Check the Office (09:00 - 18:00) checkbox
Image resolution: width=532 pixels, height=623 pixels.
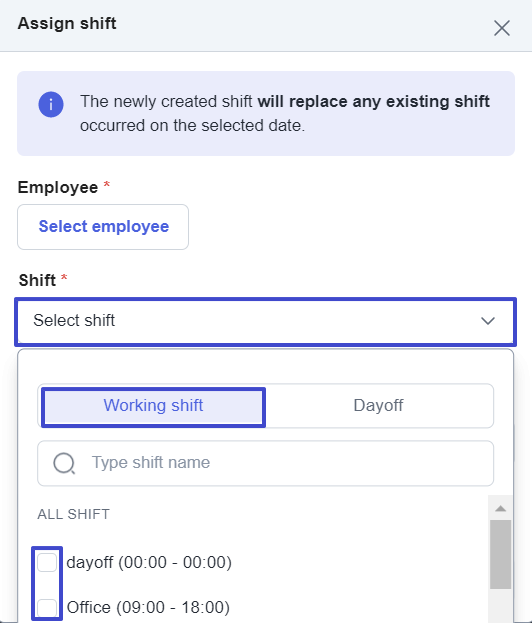[x=47, y=608]
